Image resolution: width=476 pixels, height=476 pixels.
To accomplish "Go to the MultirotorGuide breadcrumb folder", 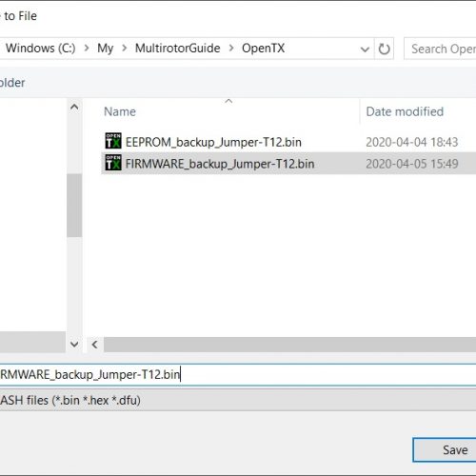I will 177,49.
